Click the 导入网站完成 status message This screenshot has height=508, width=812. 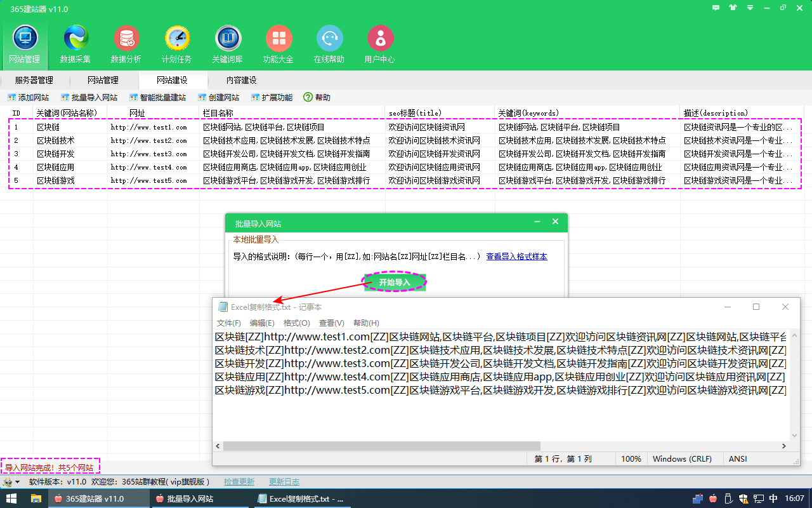[x=49, y=468]
